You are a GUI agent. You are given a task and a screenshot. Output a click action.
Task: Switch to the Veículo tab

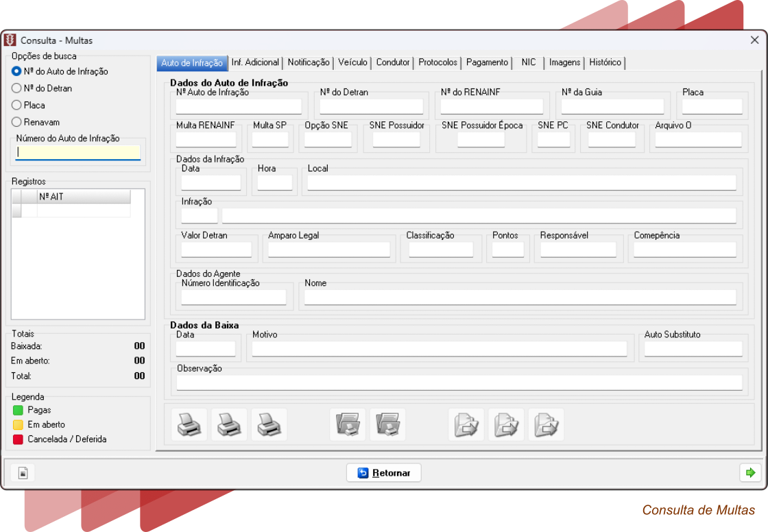[x=352, y=62]
